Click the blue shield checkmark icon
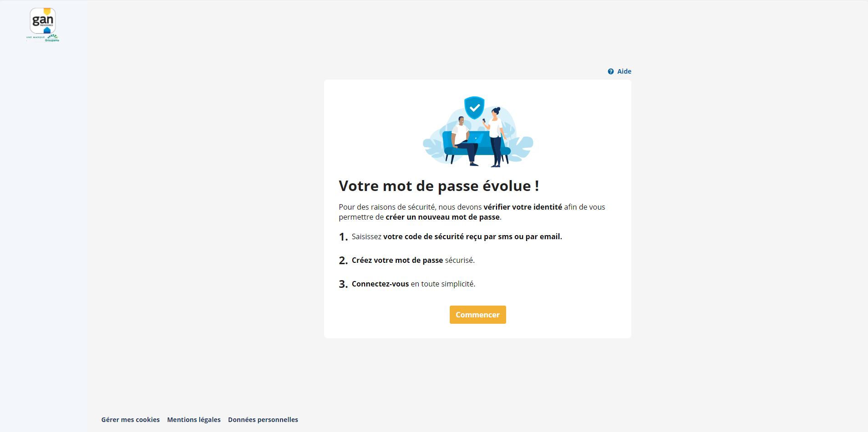The height and width of the screenshot is (432, 868). click(474, 108)
